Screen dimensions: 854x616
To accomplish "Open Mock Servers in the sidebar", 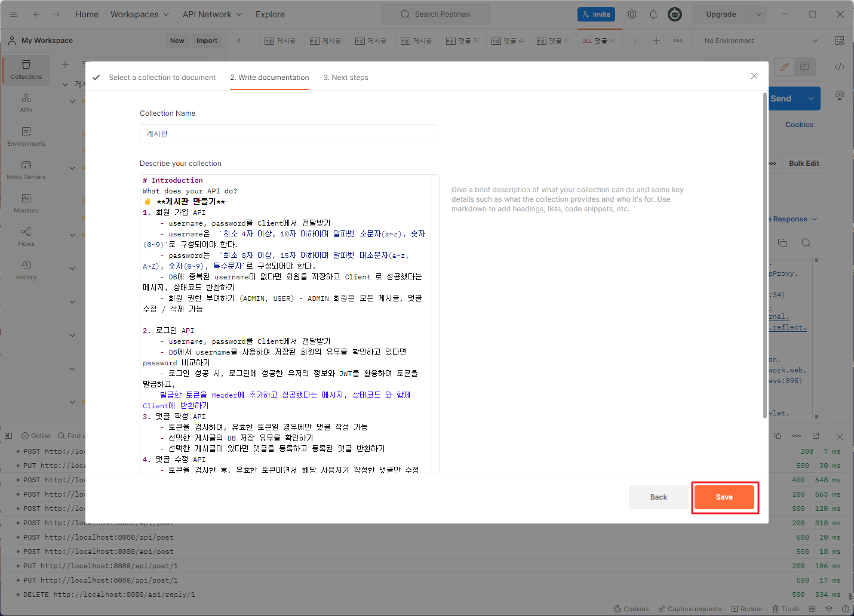I will tap(26, 170).
